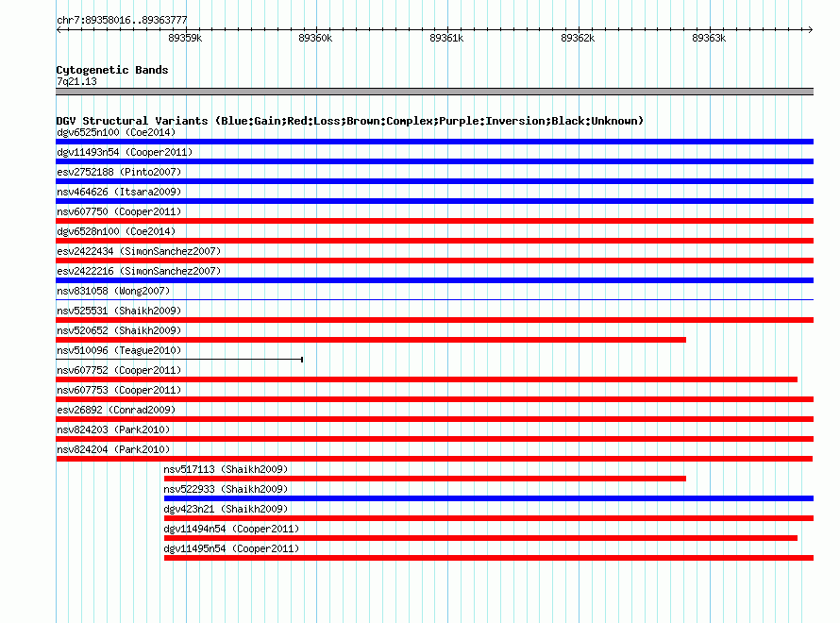Click the 89363k ruler mark
The width and height of the screenshot is (840, 623).
pos(709,38)
